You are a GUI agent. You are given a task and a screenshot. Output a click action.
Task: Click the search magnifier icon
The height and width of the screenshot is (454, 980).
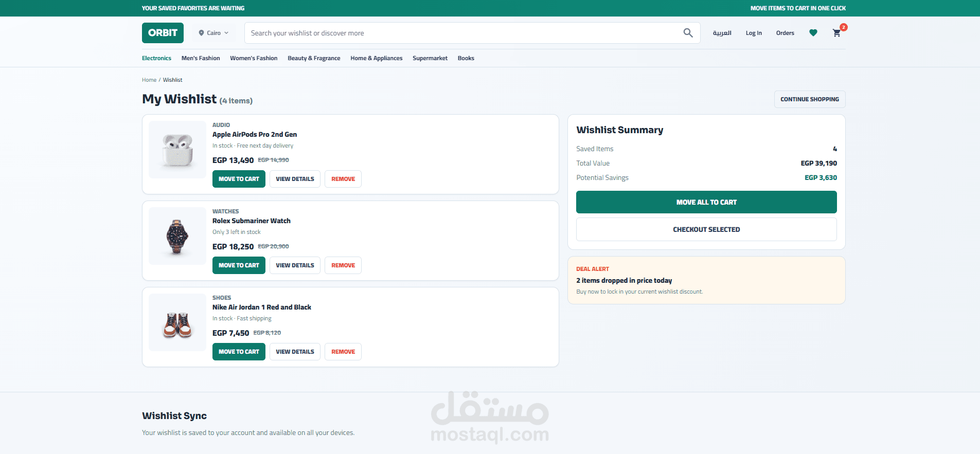688,33
